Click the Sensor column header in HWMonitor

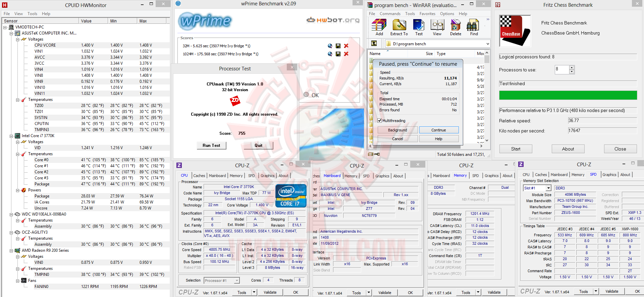pos(41,21)
